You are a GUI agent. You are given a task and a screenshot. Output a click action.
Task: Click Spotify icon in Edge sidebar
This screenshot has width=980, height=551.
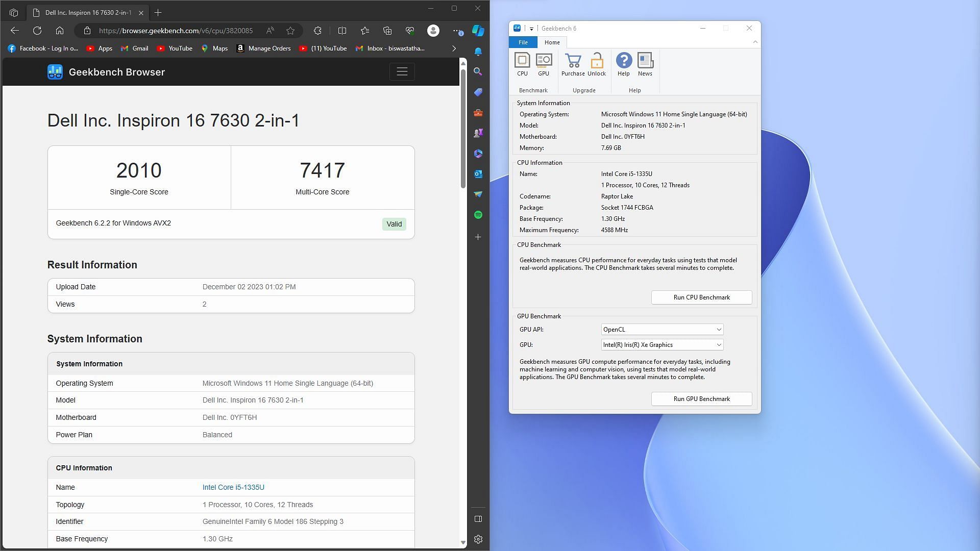click(x=478, y=215)
